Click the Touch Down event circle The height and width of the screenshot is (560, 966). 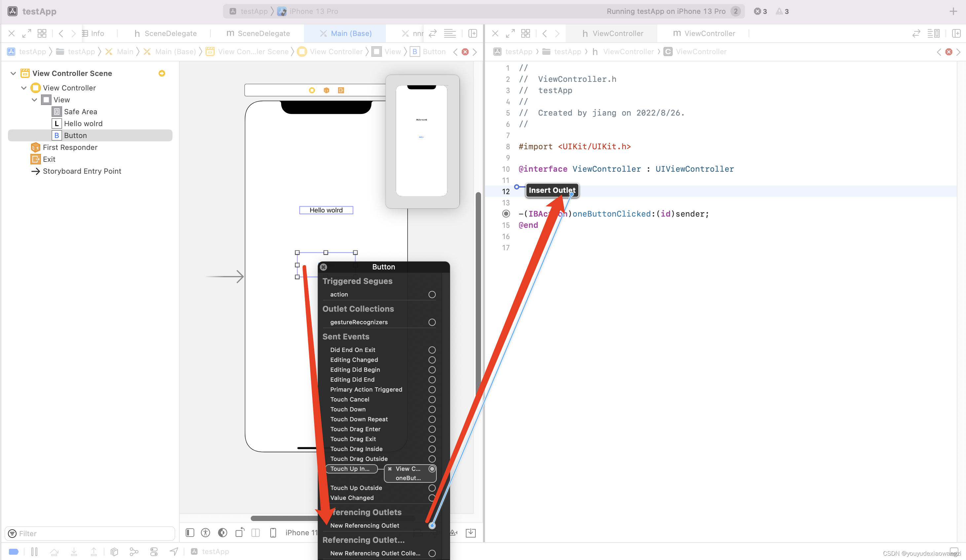coord(432,409)
